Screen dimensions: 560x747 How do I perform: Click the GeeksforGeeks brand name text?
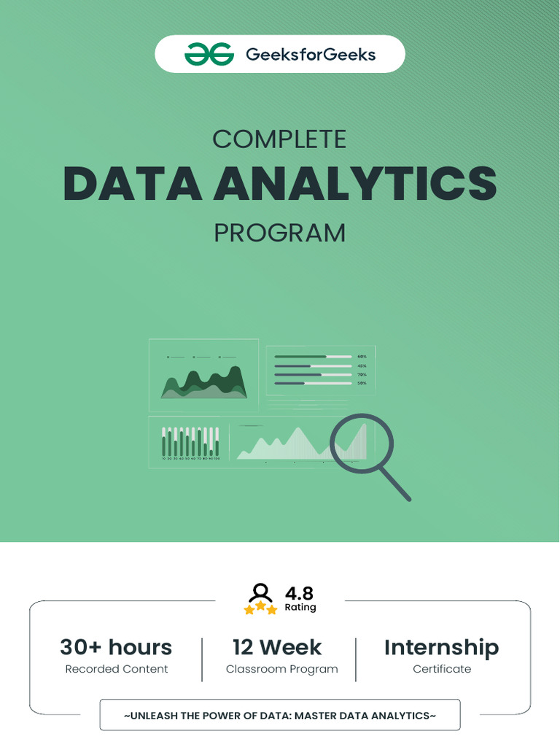pyautogui.click(x=311, y=54)
